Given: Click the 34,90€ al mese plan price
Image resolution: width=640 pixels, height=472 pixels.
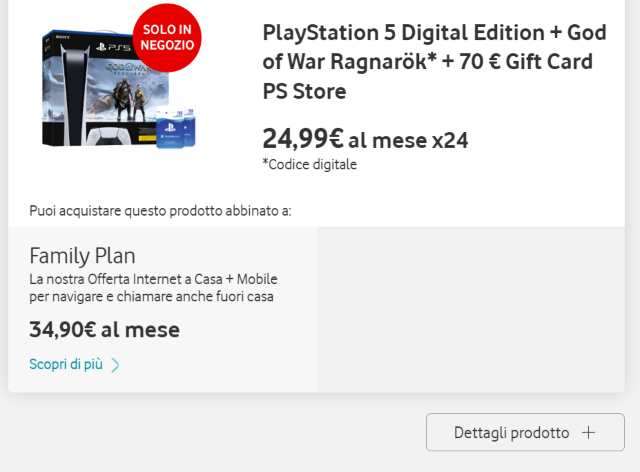Looking at the screenshot, I should click(104, 329).
